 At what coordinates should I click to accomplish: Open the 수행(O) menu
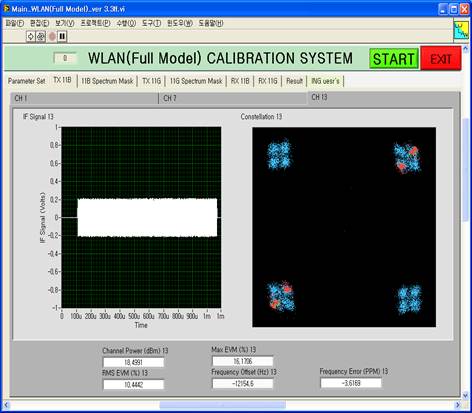pos(126,23)
